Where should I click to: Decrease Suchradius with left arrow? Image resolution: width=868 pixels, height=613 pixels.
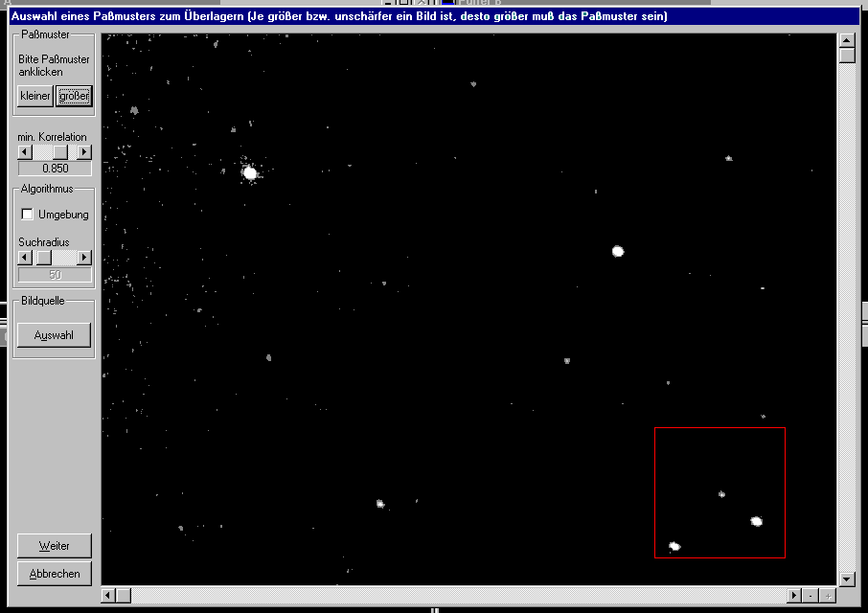point(26,258)
